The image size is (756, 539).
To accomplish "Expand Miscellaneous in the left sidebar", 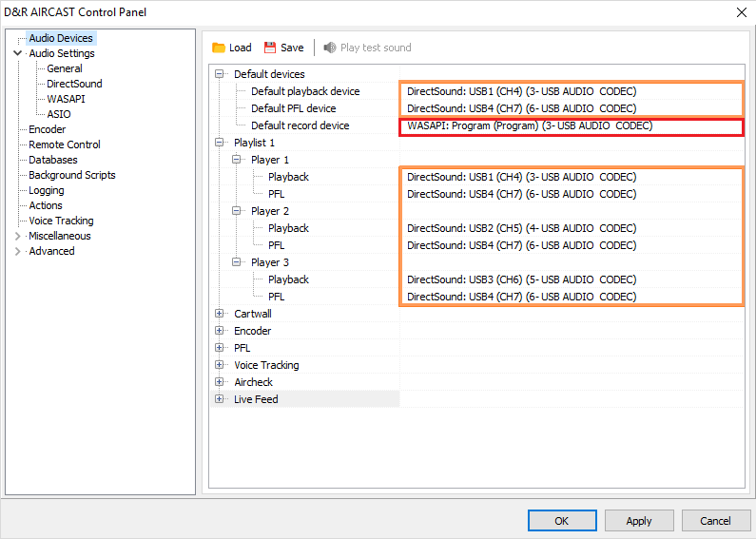I will pos(17,236).
